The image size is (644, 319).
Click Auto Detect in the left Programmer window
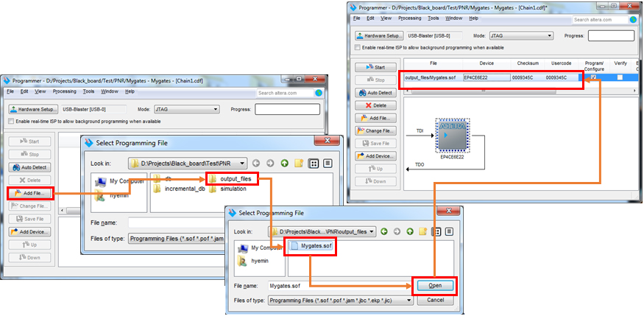[30, 168]
